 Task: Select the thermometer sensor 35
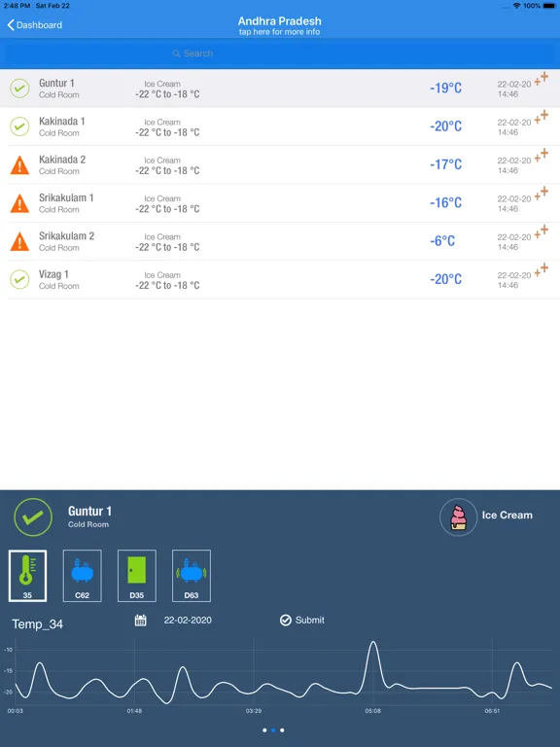tap(27, 576)
